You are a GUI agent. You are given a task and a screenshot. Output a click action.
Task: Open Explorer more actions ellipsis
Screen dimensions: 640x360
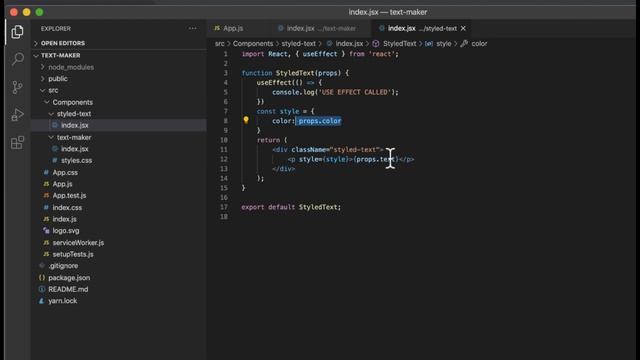(x=192, y=29)
